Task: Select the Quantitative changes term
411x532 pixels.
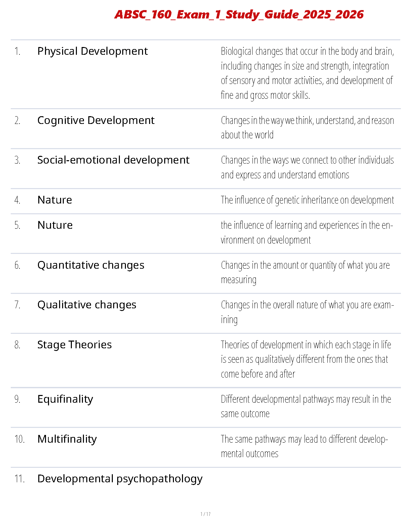Action: [x=91, y=265]
